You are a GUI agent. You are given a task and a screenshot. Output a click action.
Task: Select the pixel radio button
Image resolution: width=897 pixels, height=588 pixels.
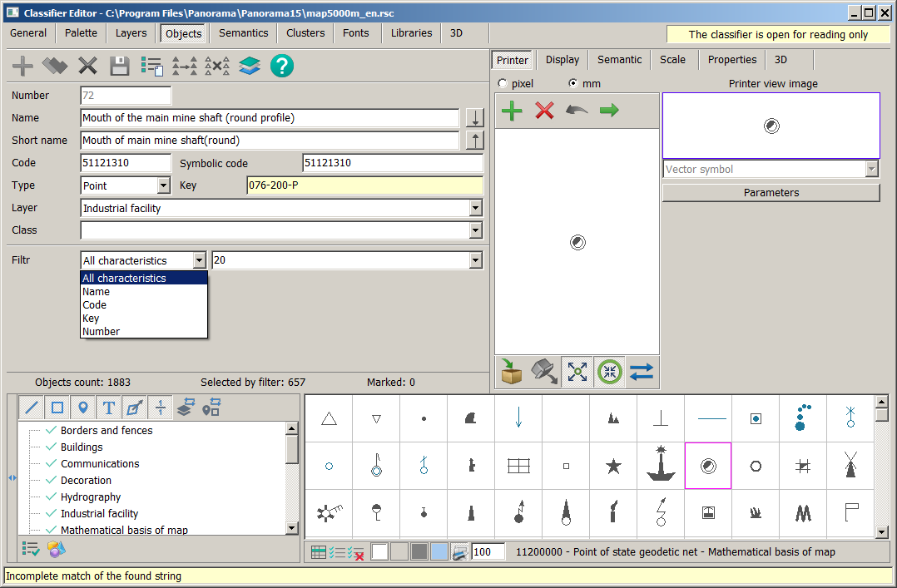pos(502,84)
